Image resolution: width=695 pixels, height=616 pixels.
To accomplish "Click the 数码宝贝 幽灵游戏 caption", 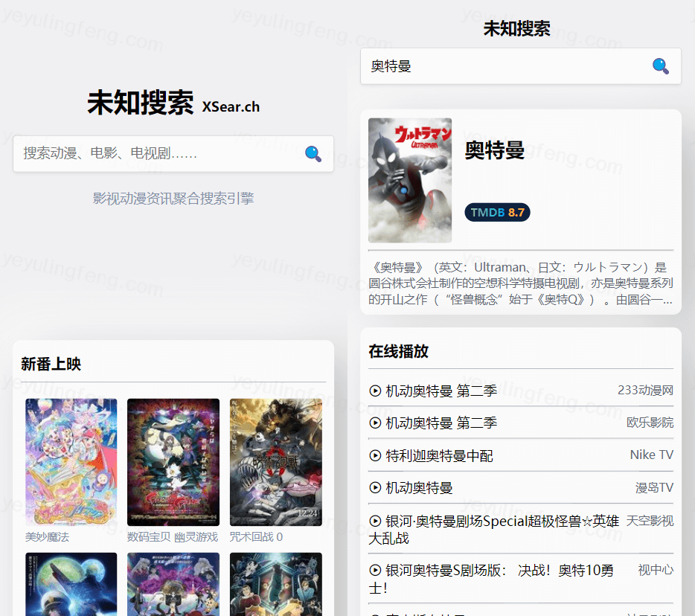I will coord(173,537).
